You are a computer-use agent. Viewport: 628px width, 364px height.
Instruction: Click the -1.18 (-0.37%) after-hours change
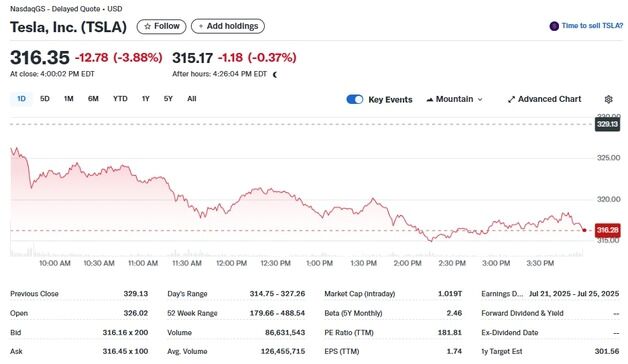tap(257, 58)
